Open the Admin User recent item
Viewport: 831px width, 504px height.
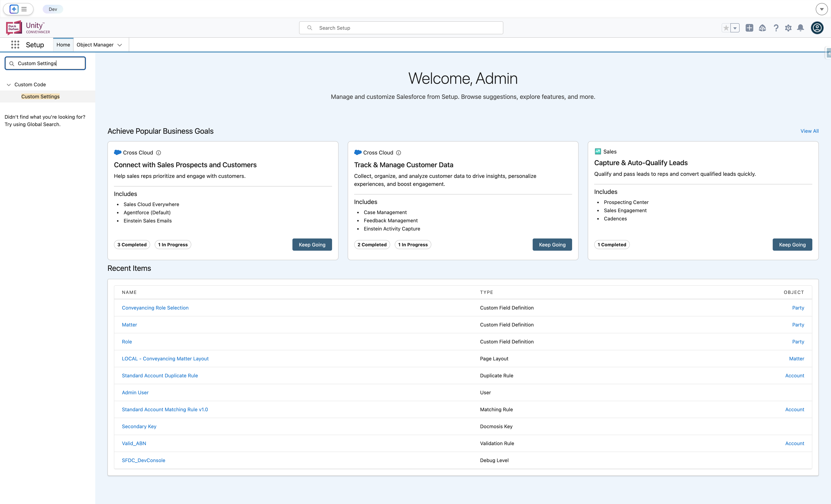pos(135,392)
